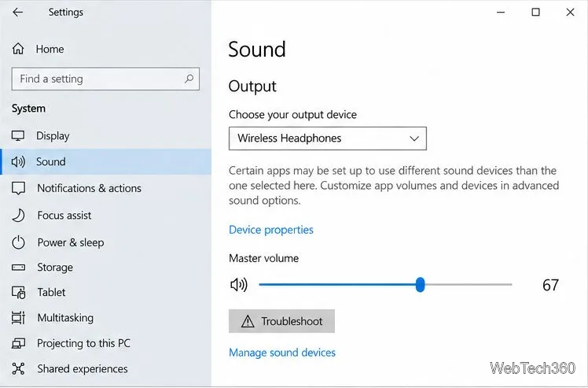Maximize the Settings window
588x388 pixels.
click(x=535, y=12)
